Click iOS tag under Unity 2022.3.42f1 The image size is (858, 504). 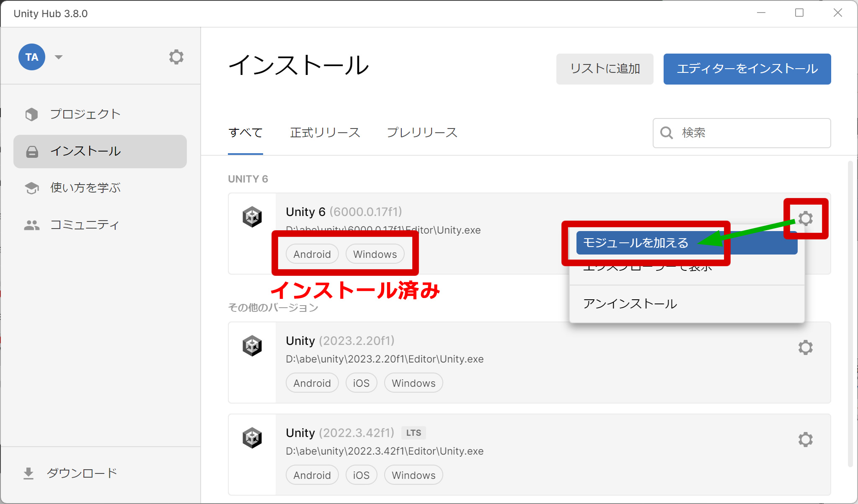pos(361,475)
